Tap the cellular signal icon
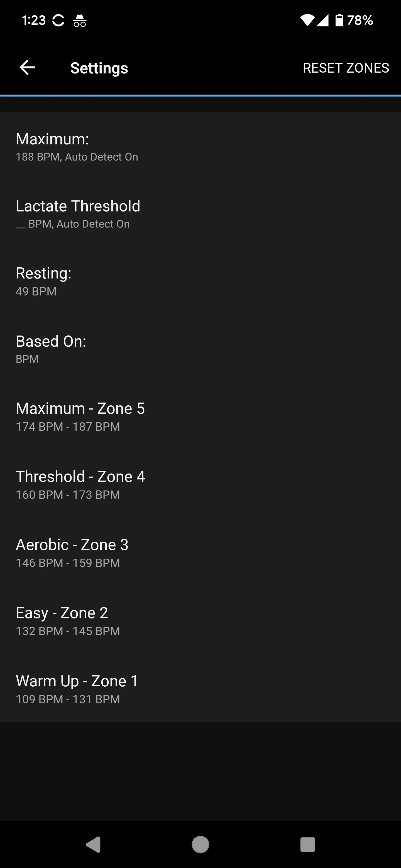The image size is (401, 868). click(322, 20)
